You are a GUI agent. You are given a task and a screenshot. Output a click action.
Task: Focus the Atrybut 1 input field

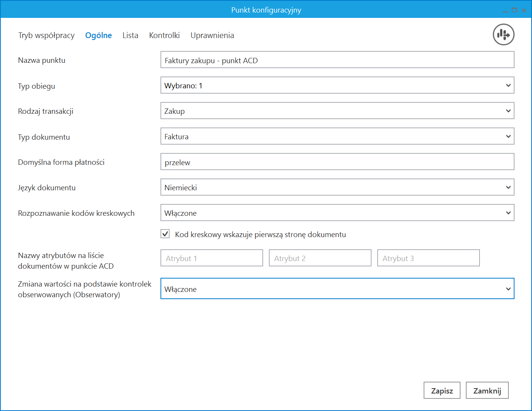click(211, 258)
